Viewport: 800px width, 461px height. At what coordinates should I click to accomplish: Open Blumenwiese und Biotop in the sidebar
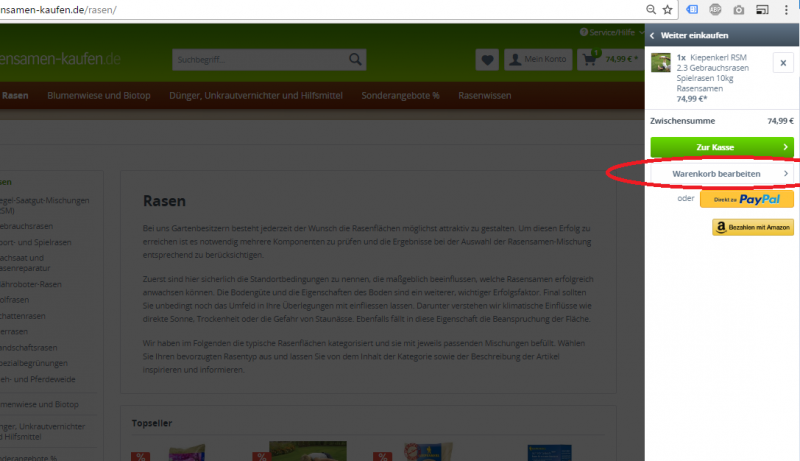point(39,404)
